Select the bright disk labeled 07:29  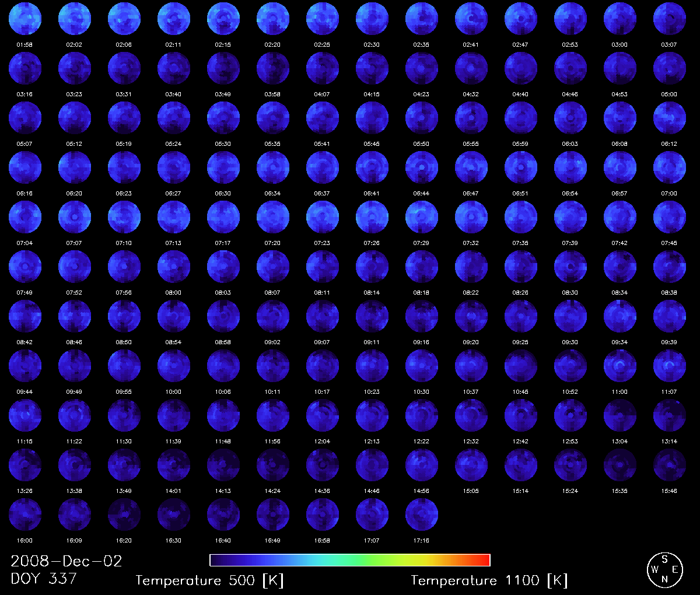click(422, 217)
